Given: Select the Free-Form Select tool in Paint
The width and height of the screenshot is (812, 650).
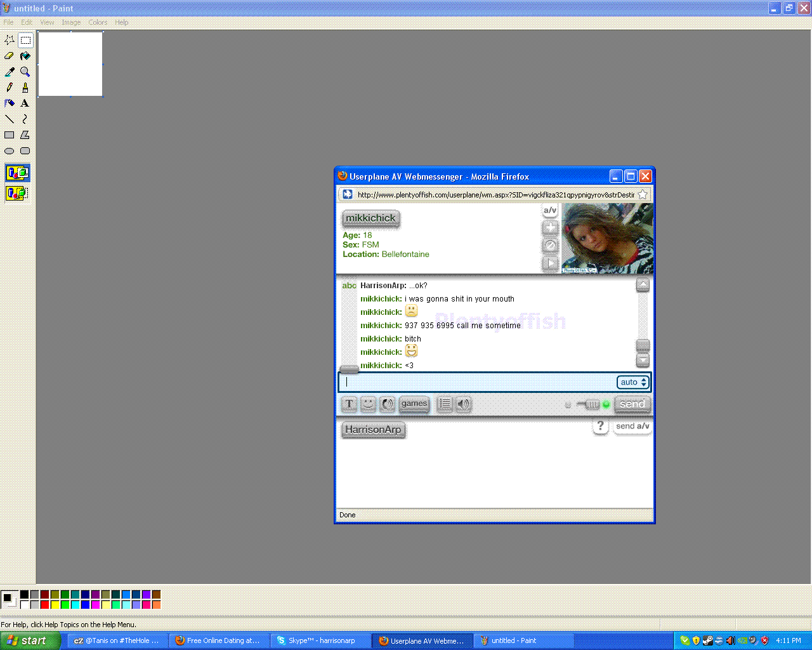Looking at the screenshot, I should 10,40.
